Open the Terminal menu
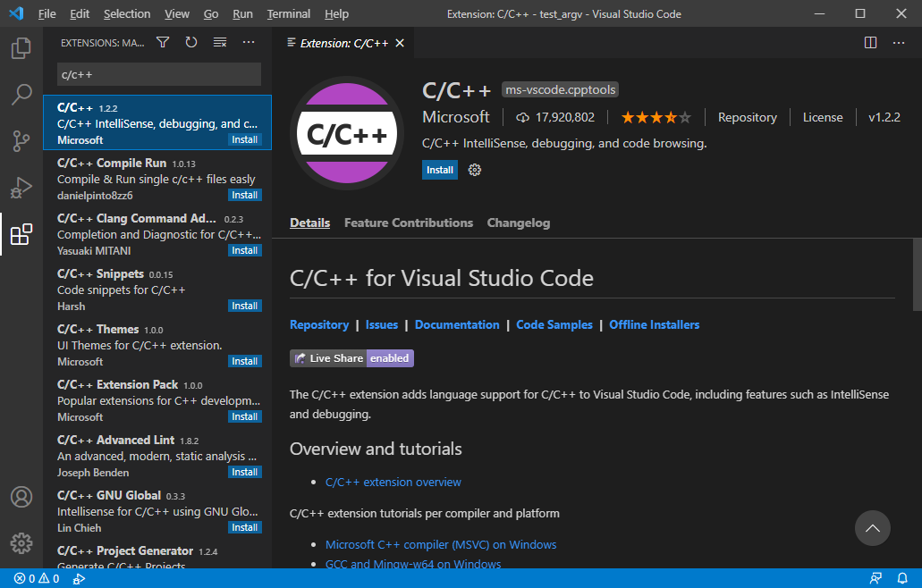Image resolution: width=922 pixels, height=588 pixels. [288, 13]
